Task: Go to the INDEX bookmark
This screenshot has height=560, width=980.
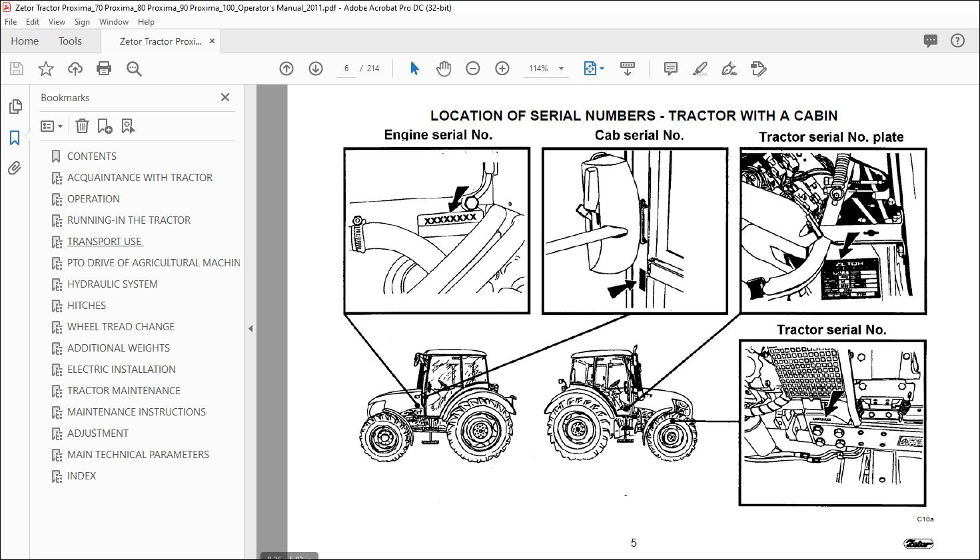Action: tap(81, 476)
